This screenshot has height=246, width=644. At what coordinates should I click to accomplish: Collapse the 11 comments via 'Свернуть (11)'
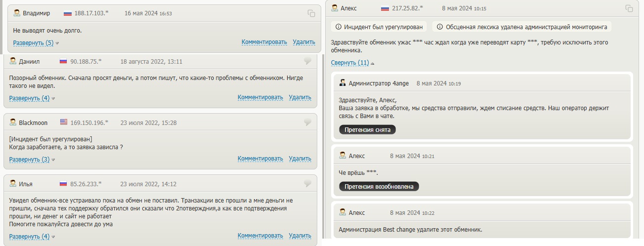(x=350, y=63)
